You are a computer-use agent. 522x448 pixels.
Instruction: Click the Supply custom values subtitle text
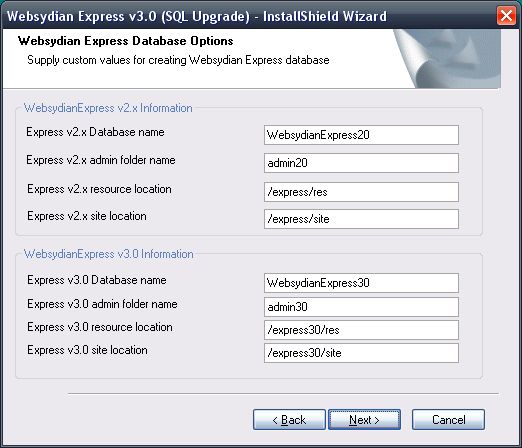click(x=178, y=60)
